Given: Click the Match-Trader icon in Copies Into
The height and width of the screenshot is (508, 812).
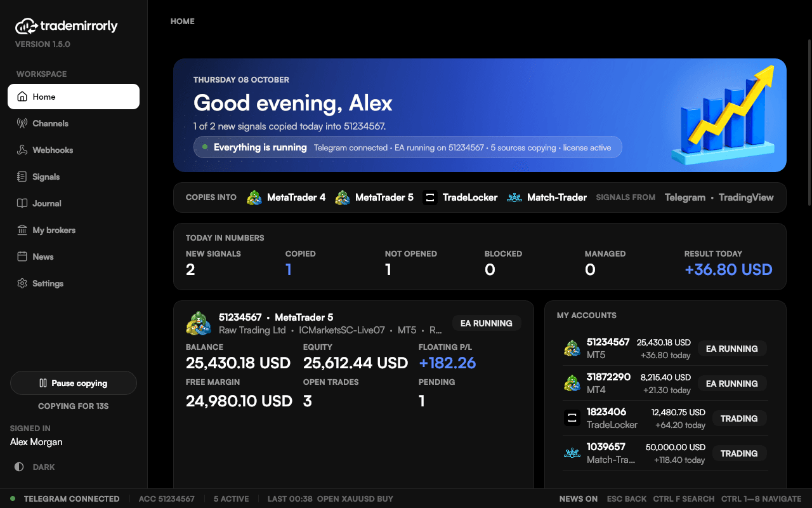Looking at the screenshot, I should [514, 197].
